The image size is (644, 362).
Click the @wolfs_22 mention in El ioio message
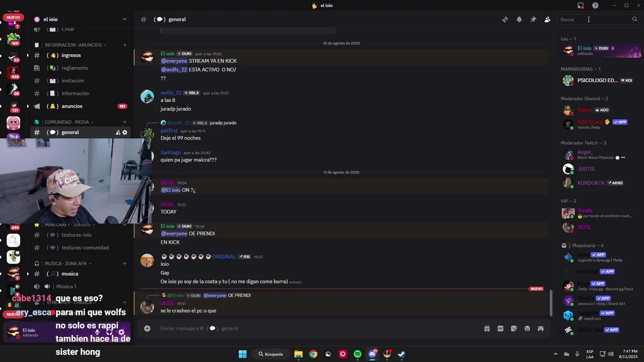coord(174,69)
